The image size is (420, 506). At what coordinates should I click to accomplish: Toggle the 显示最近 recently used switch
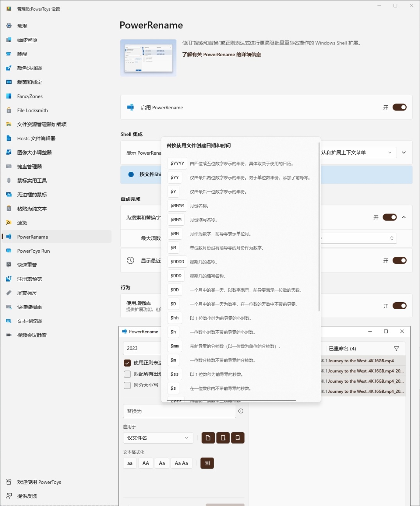(x=399, y=260)
